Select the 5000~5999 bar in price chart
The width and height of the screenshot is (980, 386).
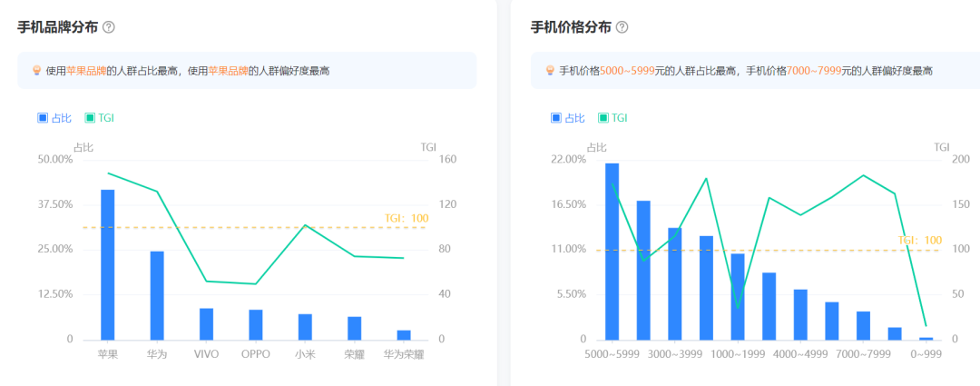[612, 252]
